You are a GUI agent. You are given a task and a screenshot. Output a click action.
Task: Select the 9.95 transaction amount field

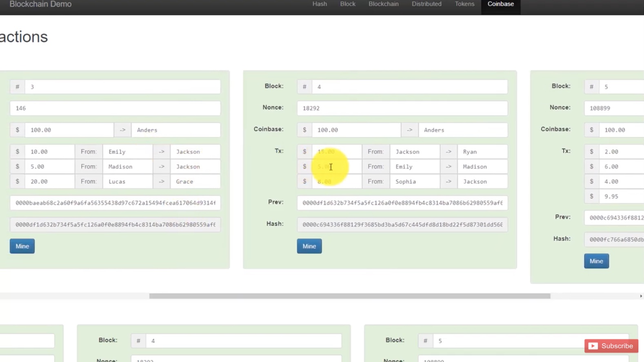pyautogui.click(x=621, y=197)
